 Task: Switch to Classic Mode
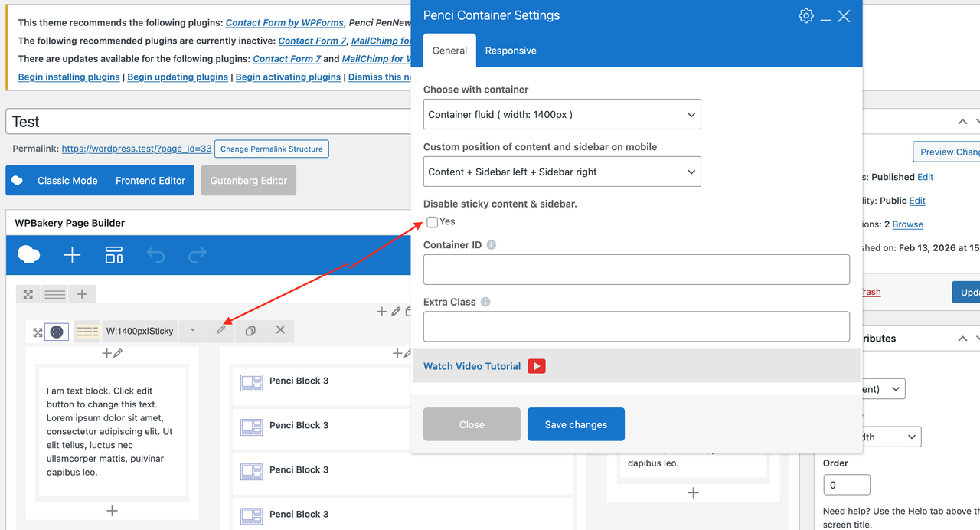67,181
